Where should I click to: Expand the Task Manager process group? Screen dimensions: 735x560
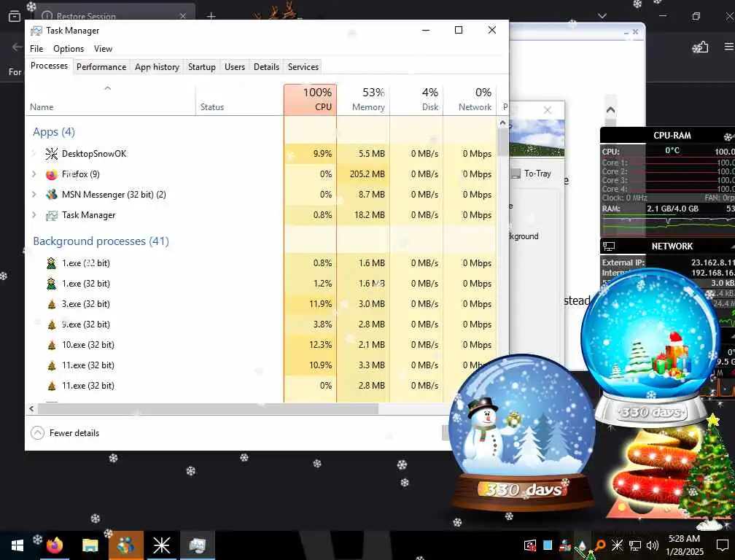point(34,214)
